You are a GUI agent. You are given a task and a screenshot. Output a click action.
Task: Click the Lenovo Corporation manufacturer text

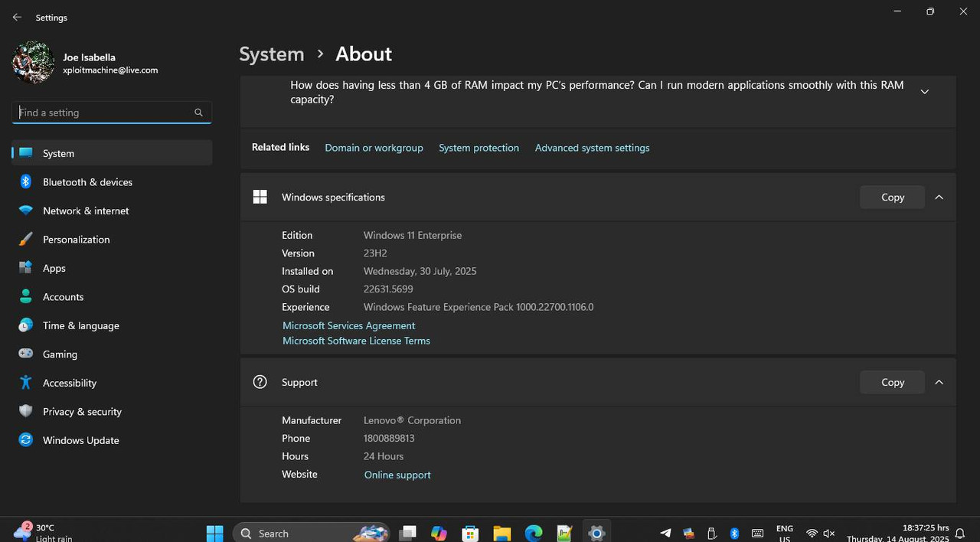point(412,420)
